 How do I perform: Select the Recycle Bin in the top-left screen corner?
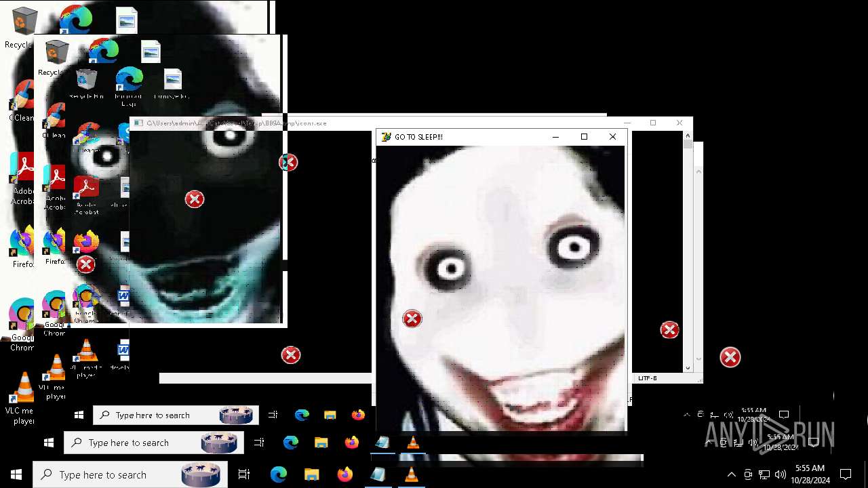20,27
